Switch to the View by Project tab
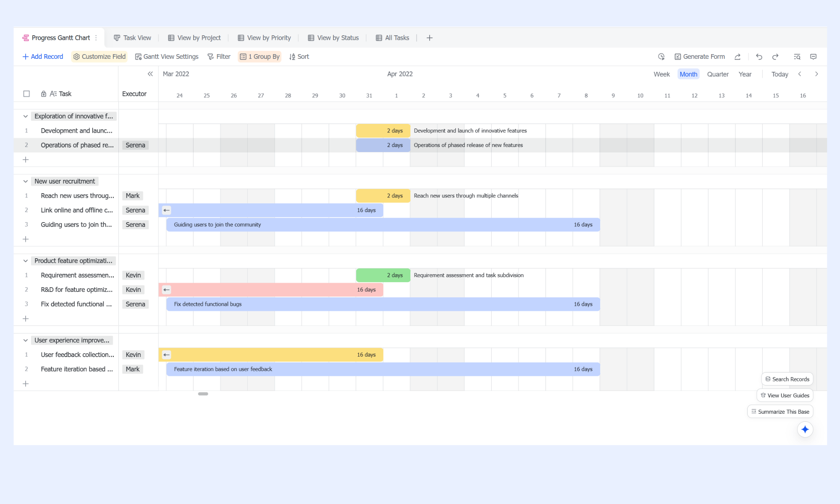 [x=194, y=38]
